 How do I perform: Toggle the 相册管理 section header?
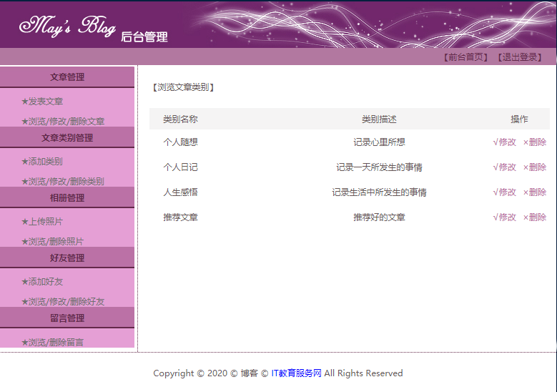point(67,197)
